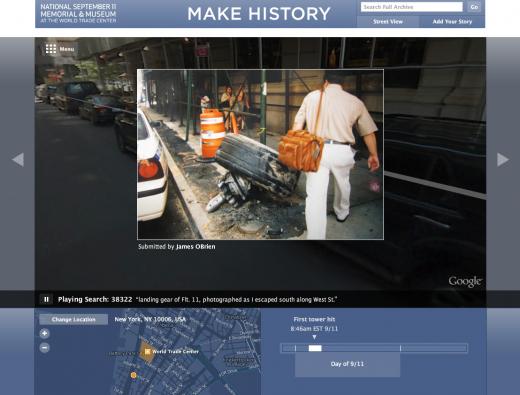Open the grid Menu icon

click(51, 49)
